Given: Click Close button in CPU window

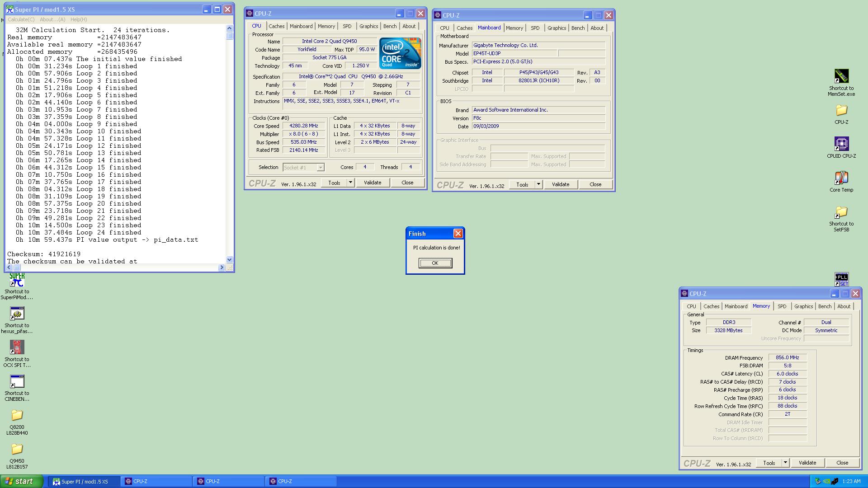Looking at the screenshot, I should click(407, 183).
